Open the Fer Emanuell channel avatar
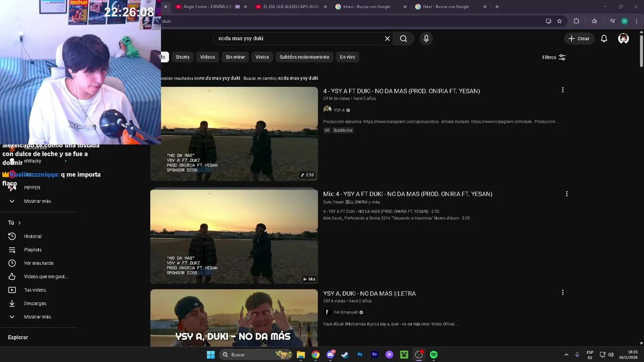The width and height of the screenshot is (644, 362). 327,312
